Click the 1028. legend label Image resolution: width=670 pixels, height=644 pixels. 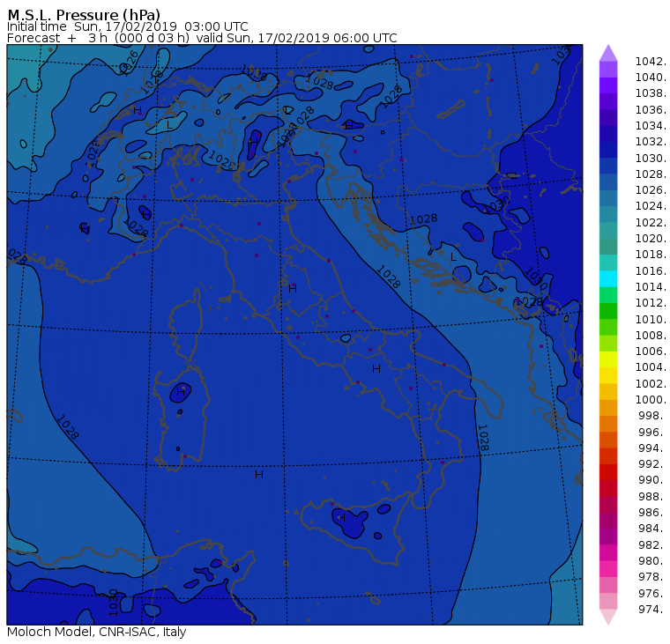[x=651, y=174]
